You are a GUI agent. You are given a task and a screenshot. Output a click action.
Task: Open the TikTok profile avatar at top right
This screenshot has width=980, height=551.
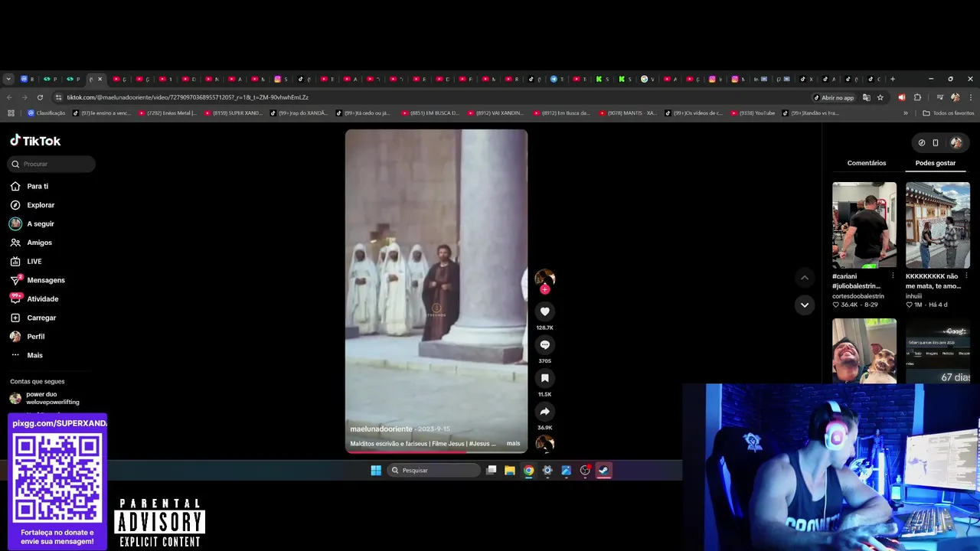pos(956,142)
